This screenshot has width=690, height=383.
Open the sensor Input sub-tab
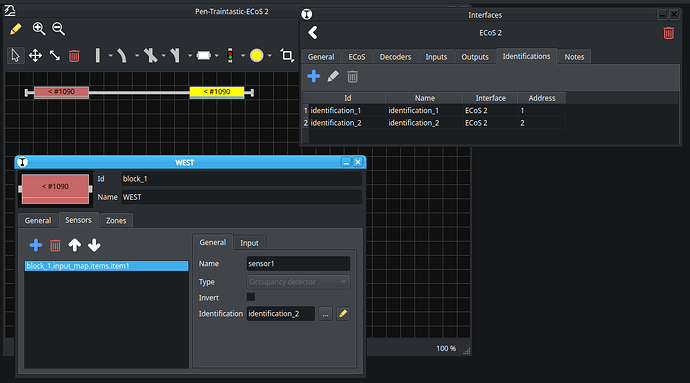pyautogui.click(x=249, y=243)
